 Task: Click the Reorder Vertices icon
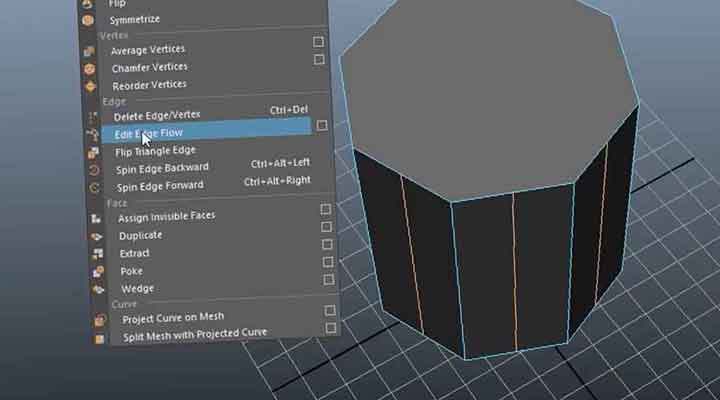point(90,86)
